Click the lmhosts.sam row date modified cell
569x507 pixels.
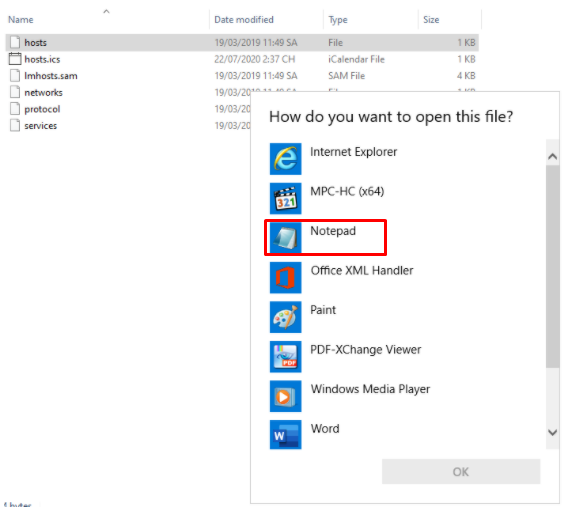pyautogui.click(x=256, y=76)
